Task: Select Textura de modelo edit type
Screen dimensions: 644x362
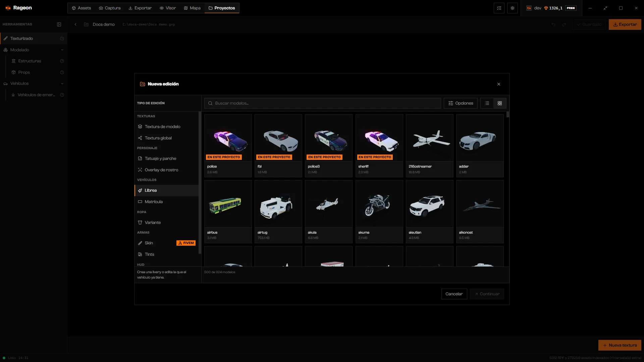Action: point(166,127)
